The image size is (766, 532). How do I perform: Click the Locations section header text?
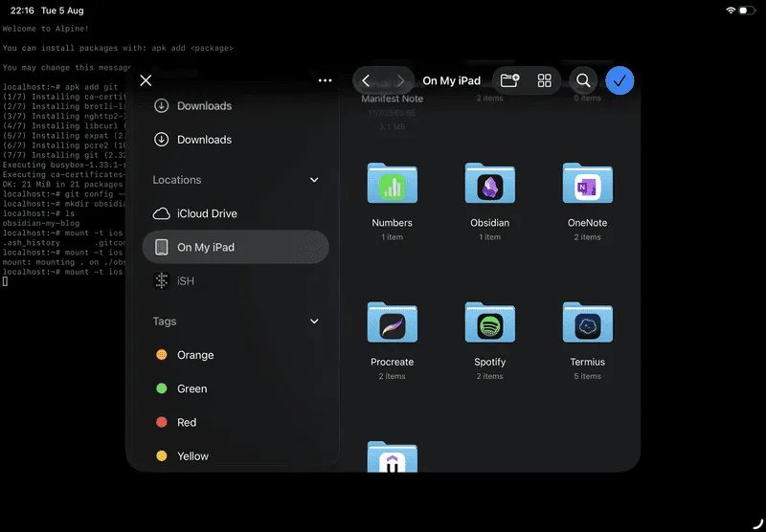click(x=177, y=180)
